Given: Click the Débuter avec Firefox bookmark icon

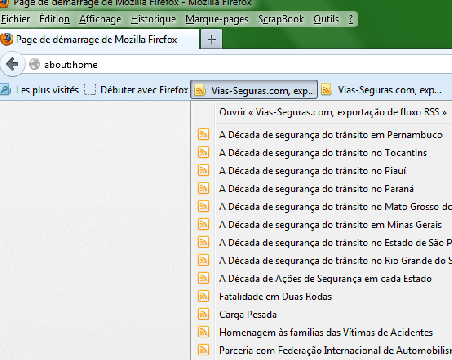Looking at the screenshot, I should pyautogui.click(x=90, y=89).
